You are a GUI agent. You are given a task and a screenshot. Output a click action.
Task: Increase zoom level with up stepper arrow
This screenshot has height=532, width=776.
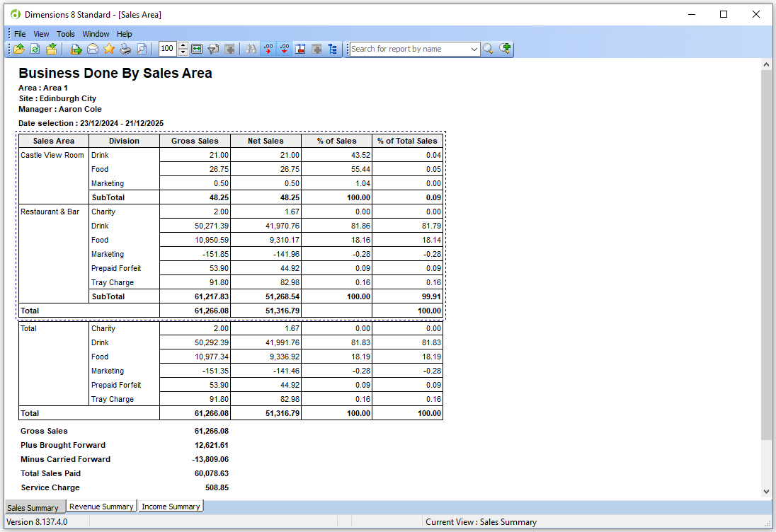point(183,45)
